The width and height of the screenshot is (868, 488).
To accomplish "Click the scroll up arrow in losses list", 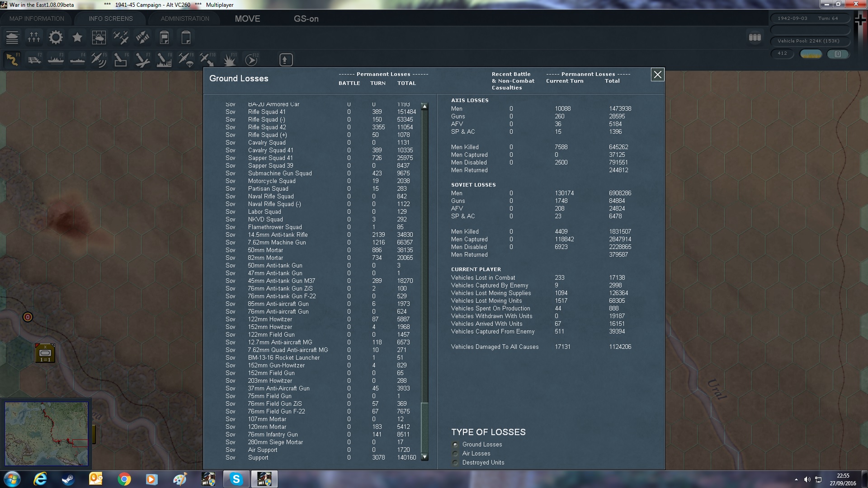I will (425, 107).
